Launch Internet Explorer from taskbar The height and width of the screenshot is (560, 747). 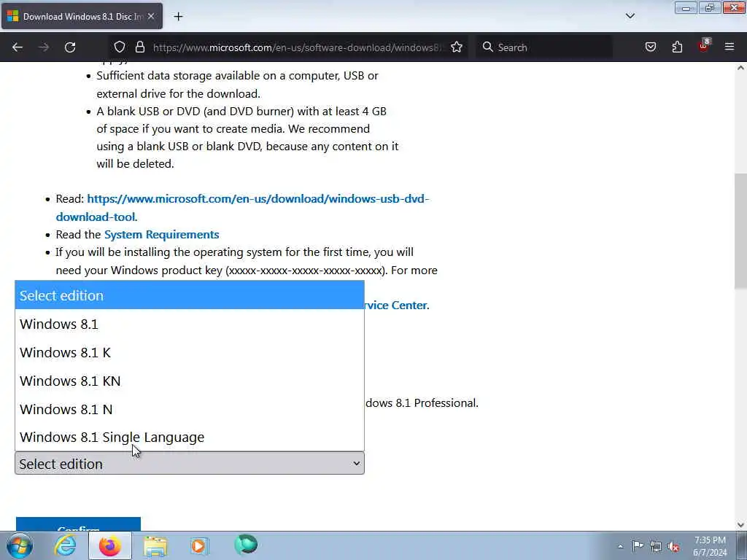click(x=65, y=545)
